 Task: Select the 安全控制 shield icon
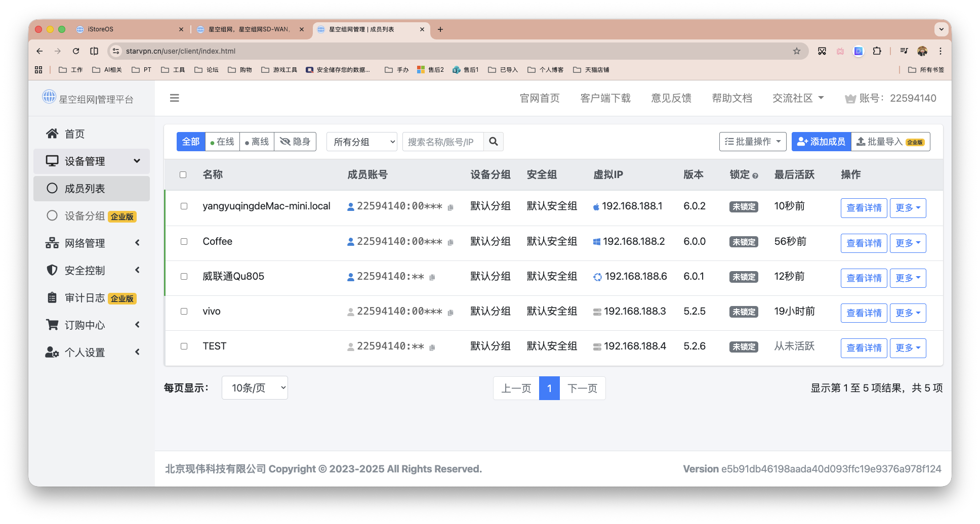pyautogui.click(x=52, y=270)
